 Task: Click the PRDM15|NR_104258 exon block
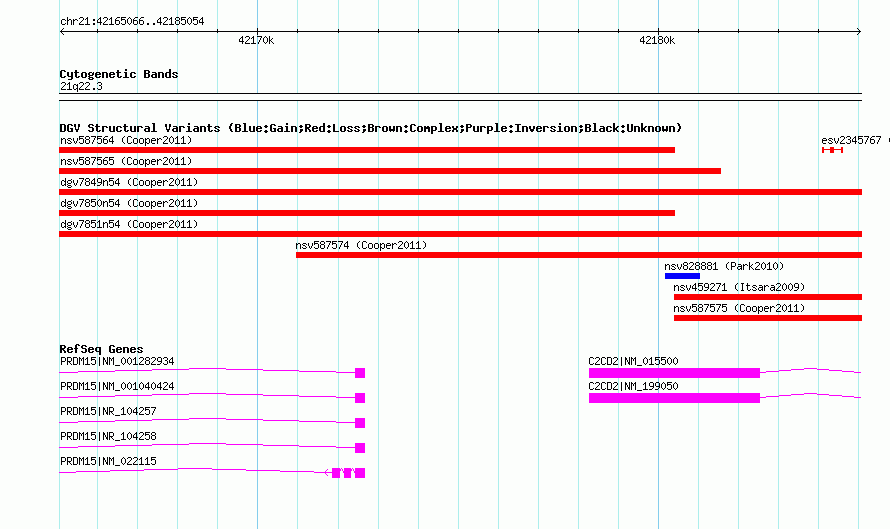pos(360,448)
